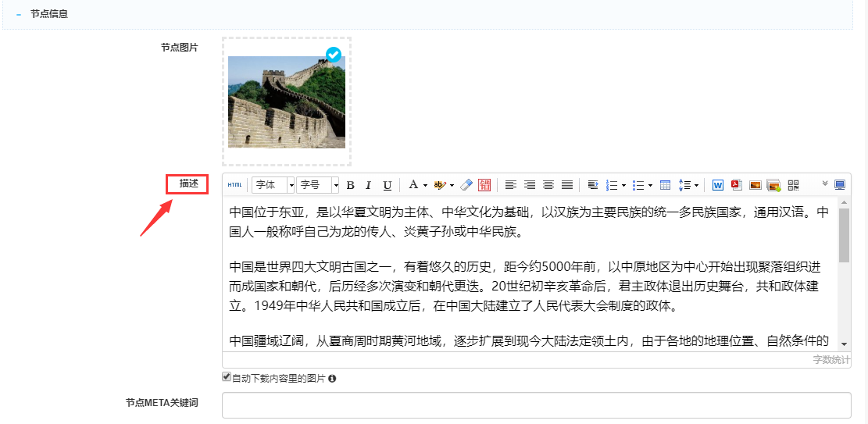Insert multiple images
This screenshot has height=424, width=868.
[774, 185]
